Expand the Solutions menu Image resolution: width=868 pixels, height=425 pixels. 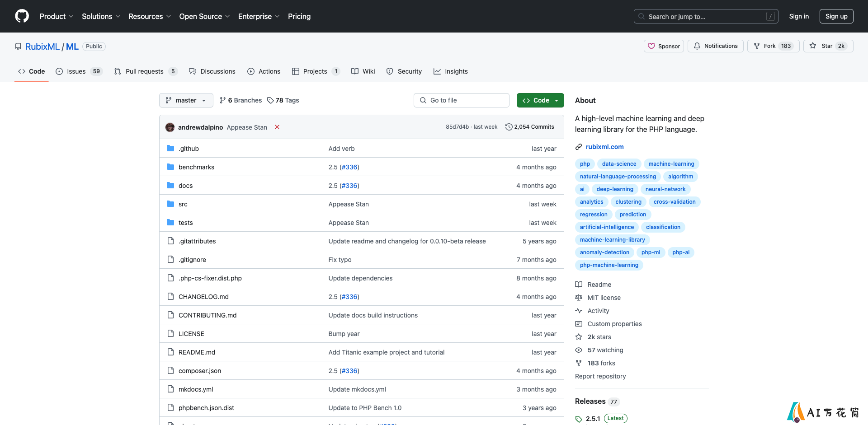[x=101, y=16]
